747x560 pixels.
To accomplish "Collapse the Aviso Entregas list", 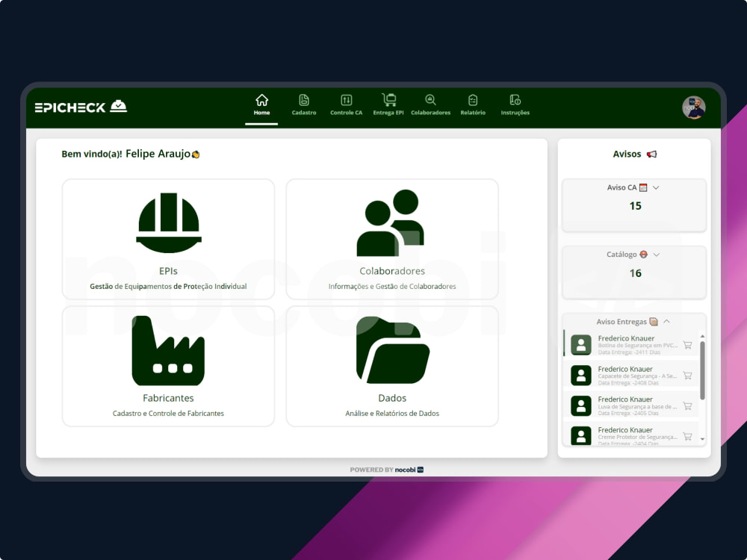I will pos(667,321).
